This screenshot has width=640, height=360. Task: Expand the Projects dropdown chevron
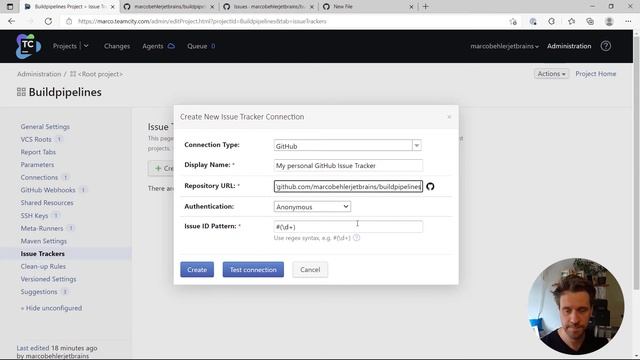pos(86,46)
